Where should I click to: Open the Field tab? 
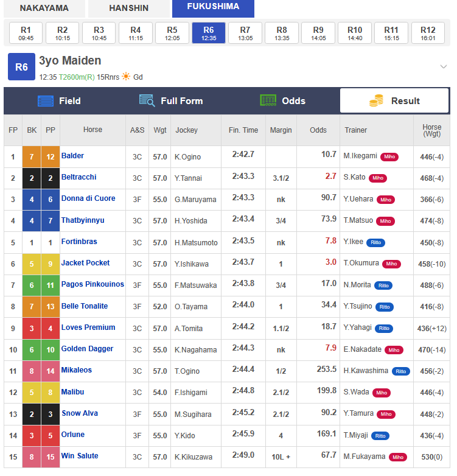point(59,101)
